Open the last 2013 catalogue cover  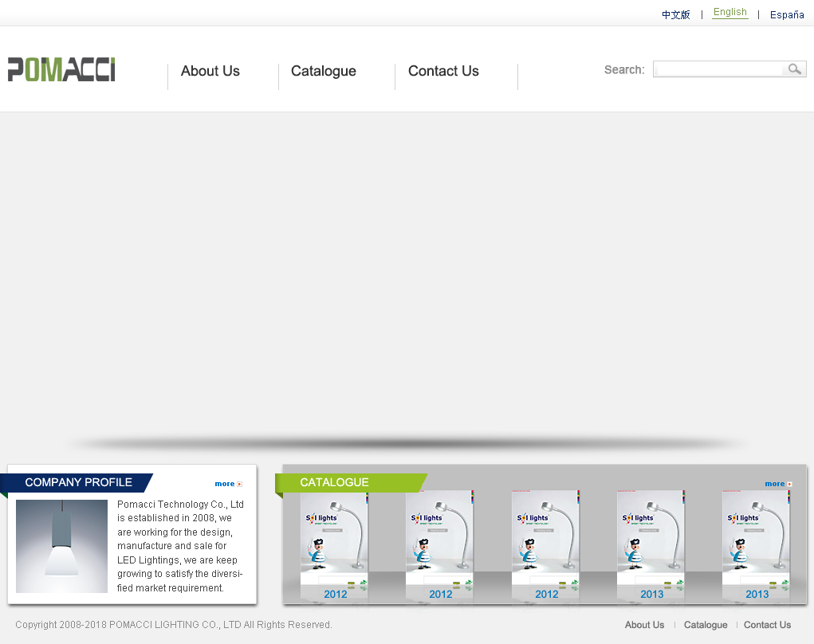[756, 545]
